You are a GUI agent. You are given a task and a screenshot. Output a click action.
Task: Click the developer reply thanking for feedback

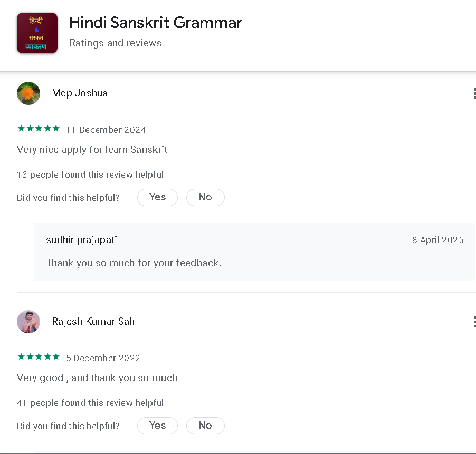click(134, 263)
